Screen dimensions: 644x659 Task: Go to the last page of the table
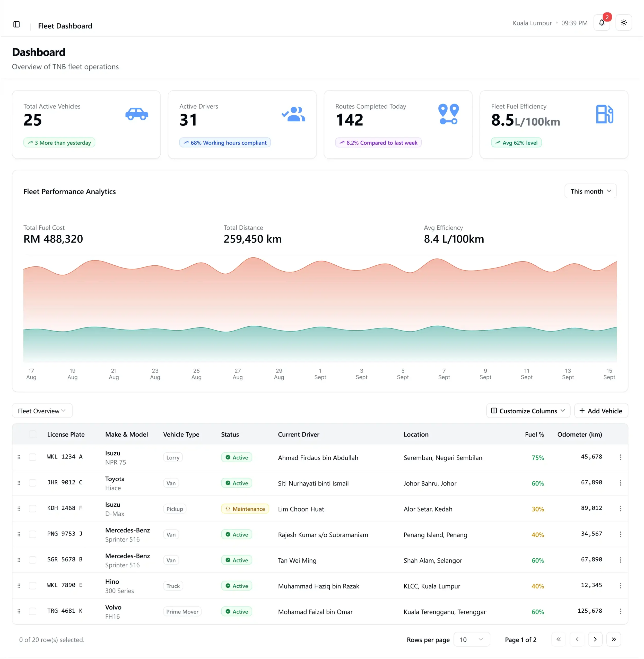tap(614, 639)
